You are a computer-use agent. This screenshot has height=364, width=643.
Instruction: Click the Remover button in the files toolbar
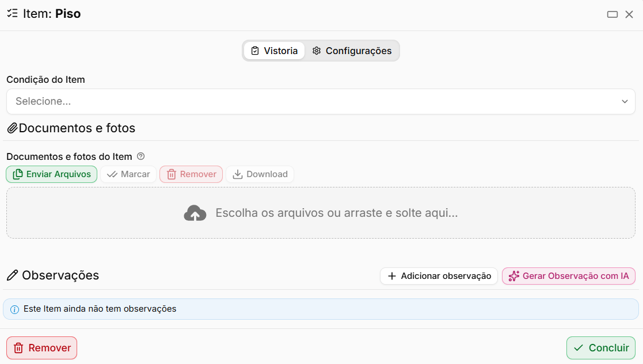191,174
